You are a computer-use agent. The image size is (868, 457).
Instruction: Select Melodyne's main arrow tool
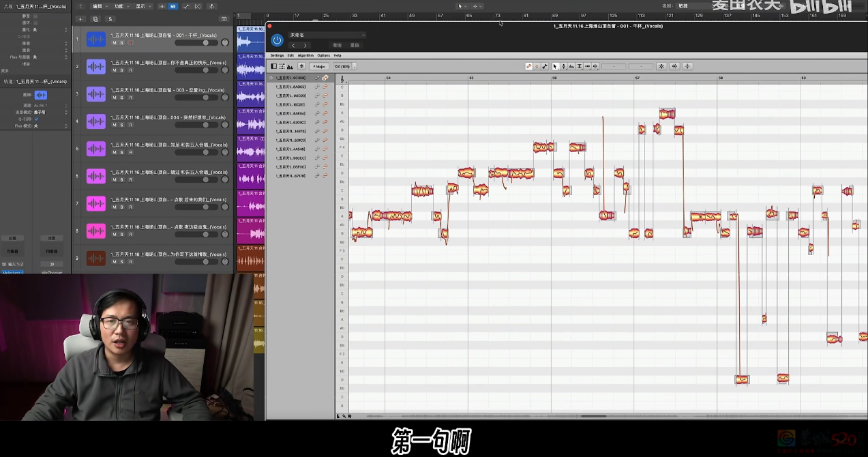[555, 66]
